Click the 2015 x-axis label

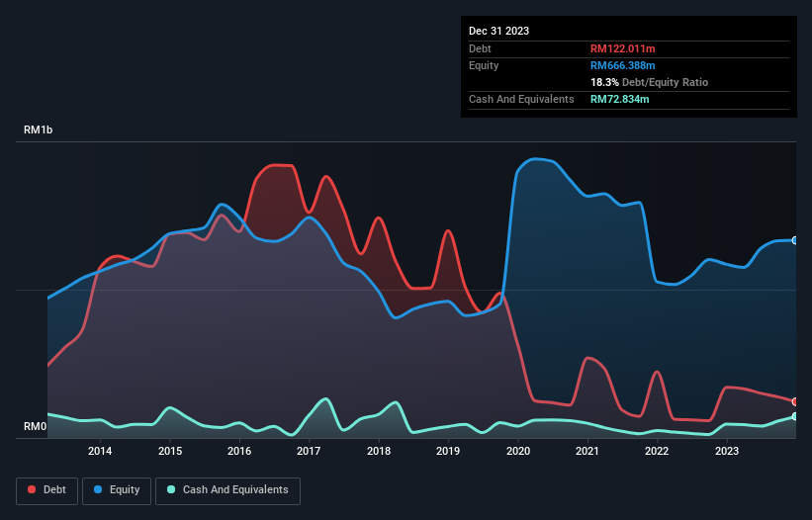170,451
